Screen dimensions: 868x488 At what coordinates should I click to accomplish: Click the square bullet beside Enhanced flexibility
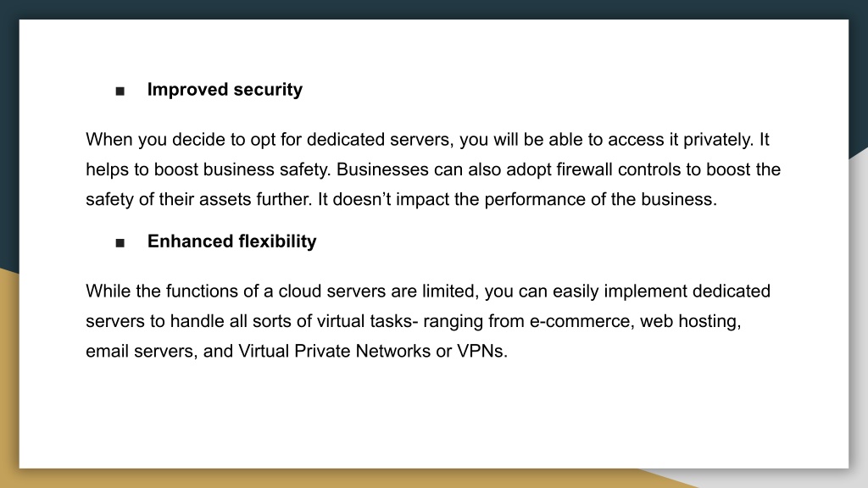(x=120, y=243)
